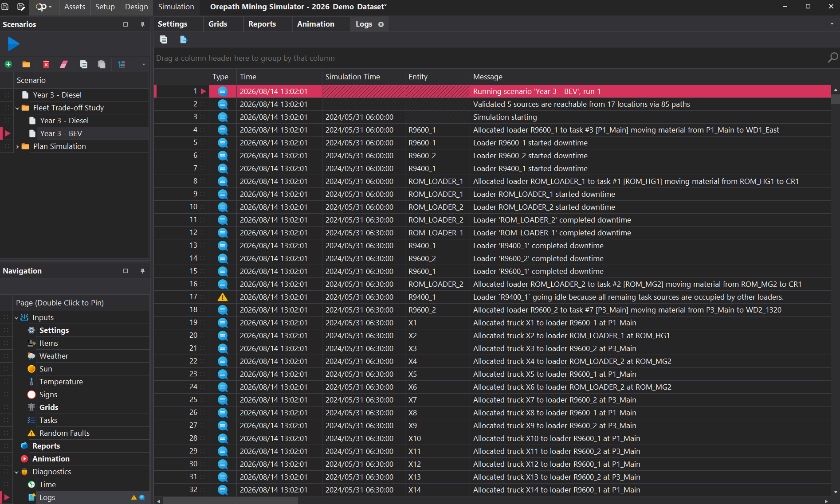Open the Setup menu
The image size is (840, 504).
[105, 7]
